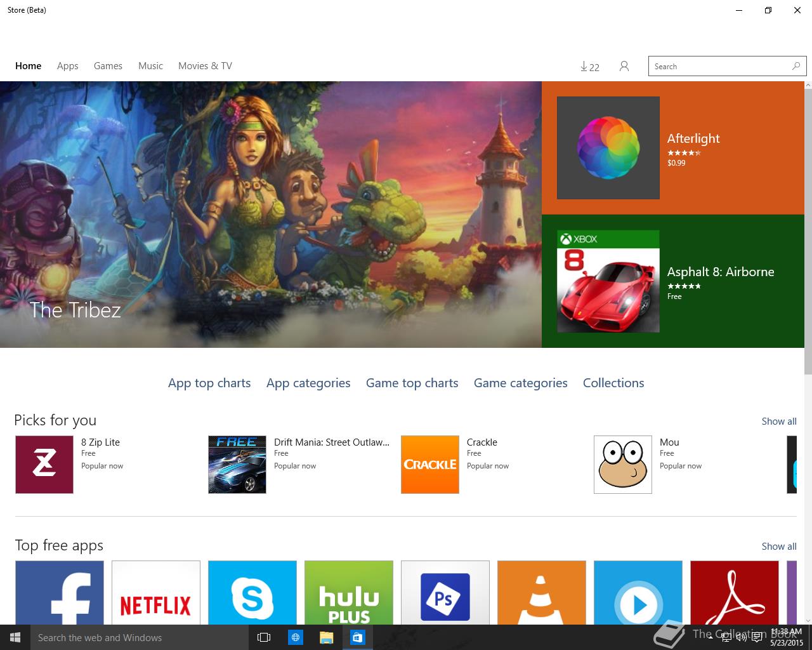Switch to the Games tab
Screen dimensions: 812x650
[x=108, y=66]
